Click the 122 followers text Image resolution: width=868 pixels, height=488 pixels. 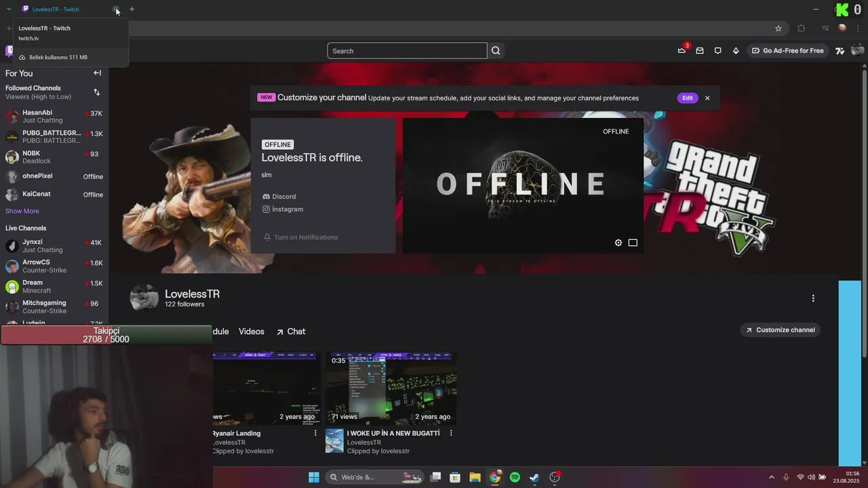(184, 305)
